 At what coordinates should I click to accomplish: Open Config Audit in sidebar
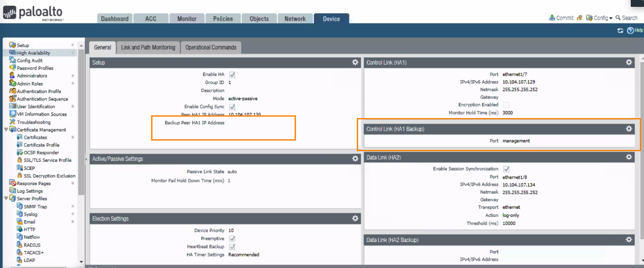30,60
